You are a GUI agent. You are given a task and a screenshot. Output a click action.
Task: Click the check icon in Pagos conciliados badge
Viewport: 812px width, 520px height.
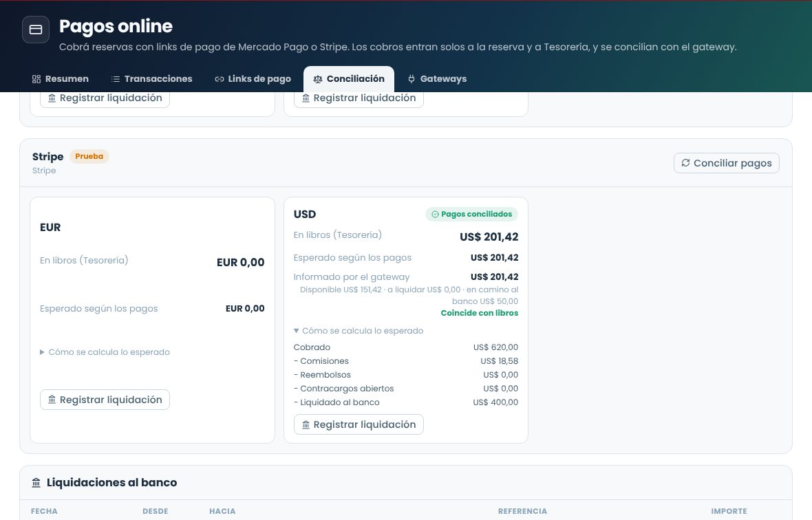[x=435, y=214]
